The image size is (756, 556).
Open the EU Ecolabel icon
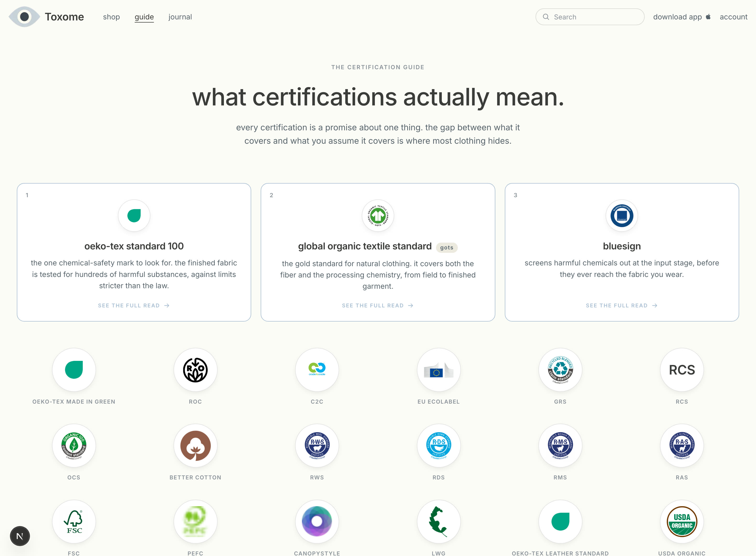coord(439,370)
